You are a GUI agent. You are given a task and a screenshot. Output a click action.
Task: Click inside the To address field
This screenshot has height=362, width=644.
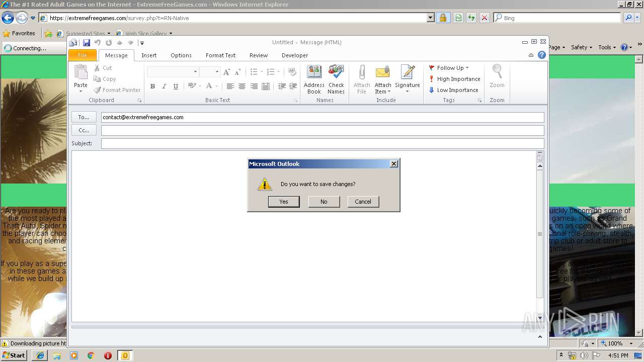point(323,117)
